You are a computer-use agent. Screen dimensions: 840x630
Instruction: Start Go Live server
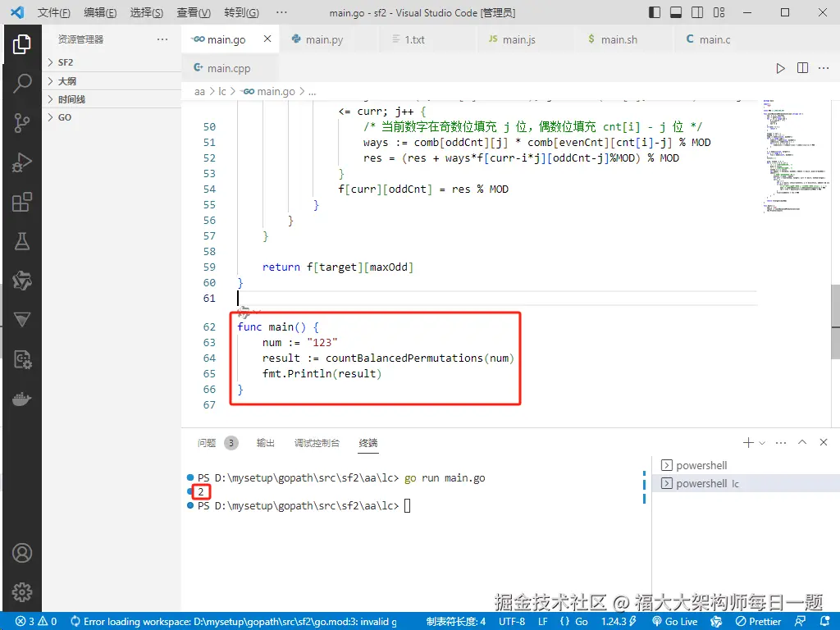tap(674, 622)
